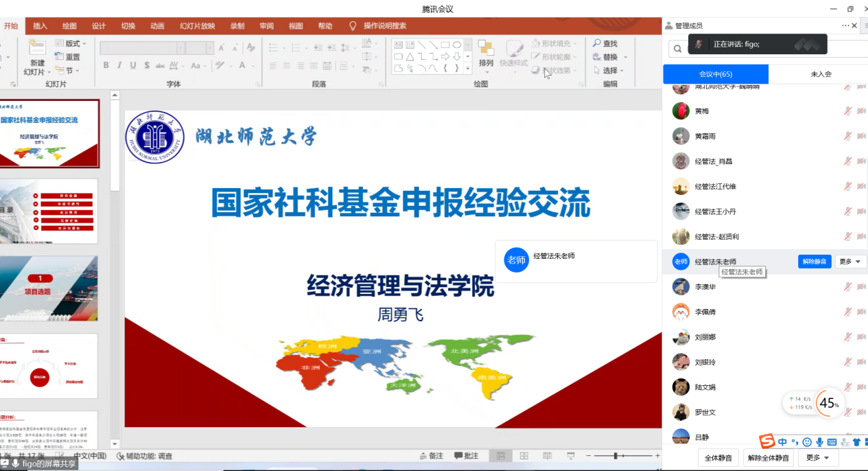The width and height of the screenshot is (868, 471).
Task: Open the 更多 dropdown for 经管法朱老师
Action: (x=850, y=262)
